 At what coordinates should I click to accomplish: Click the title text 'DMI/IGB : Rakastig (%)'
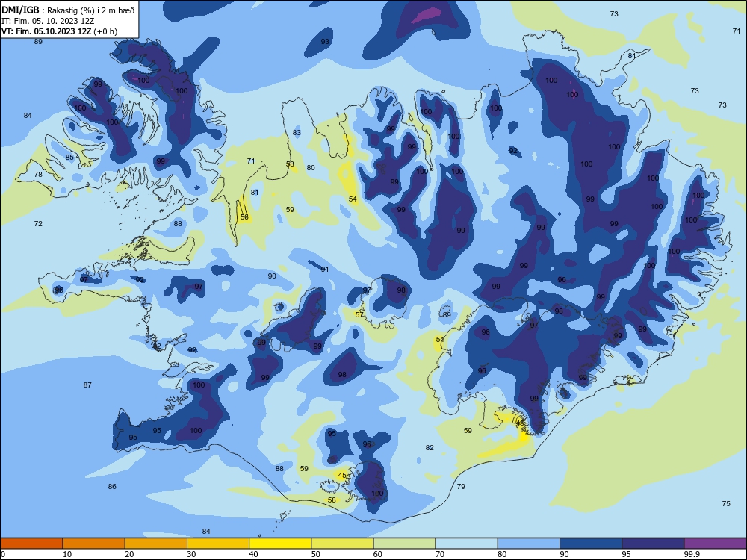(49, 10)
